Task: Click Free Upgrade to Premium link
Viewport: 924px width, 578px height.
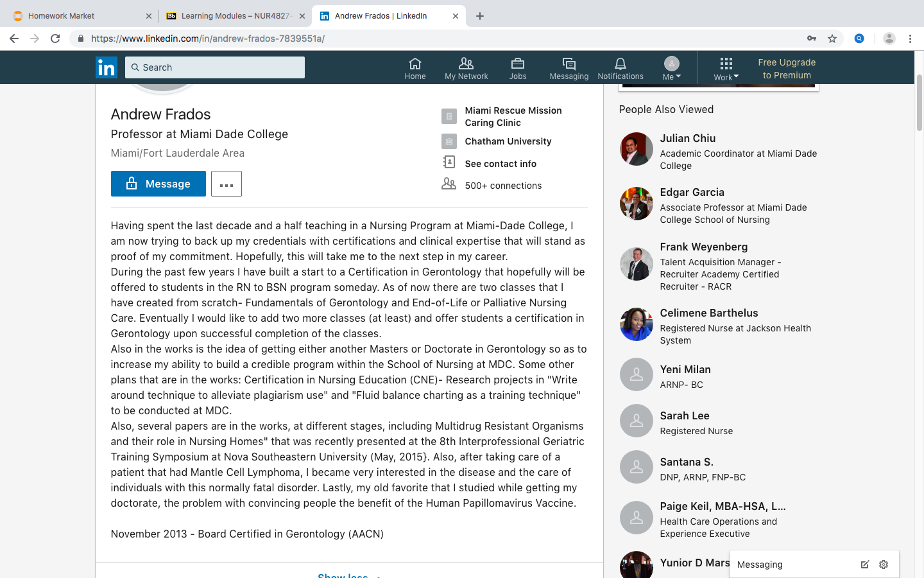Action: (x=787, y=69)
